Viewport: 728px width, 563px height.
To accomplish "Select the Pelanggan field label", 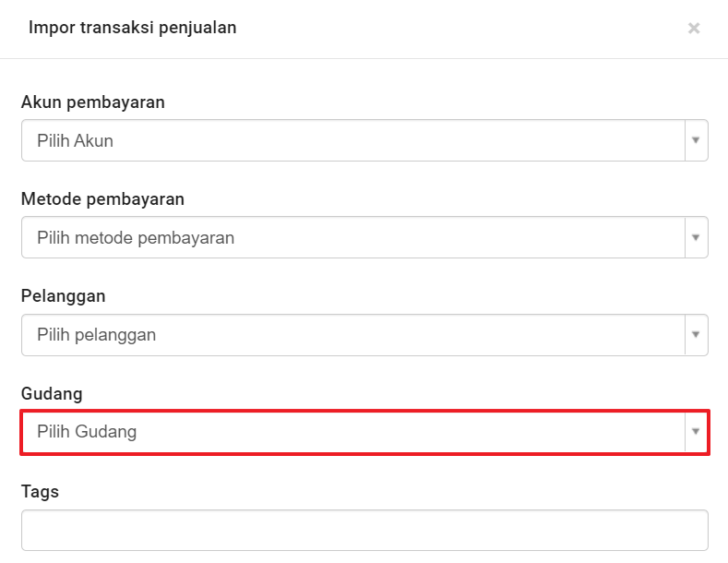I will coord(64,296).
